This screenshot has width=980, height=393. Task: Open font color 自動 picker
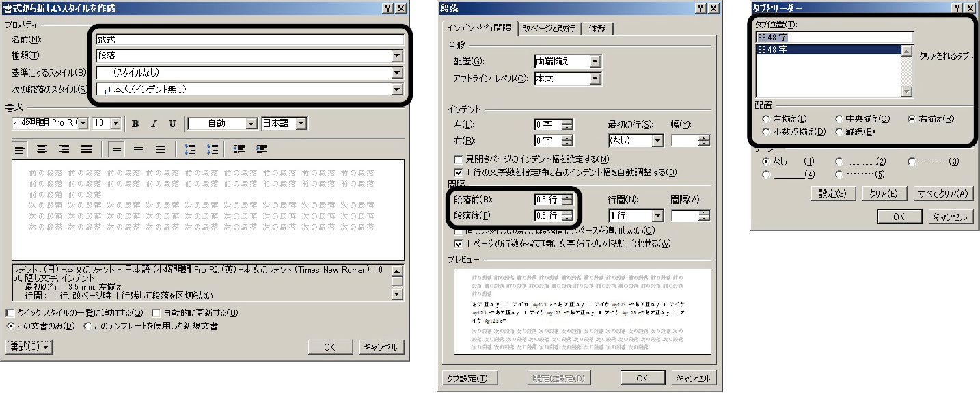[x=223, y=124]
